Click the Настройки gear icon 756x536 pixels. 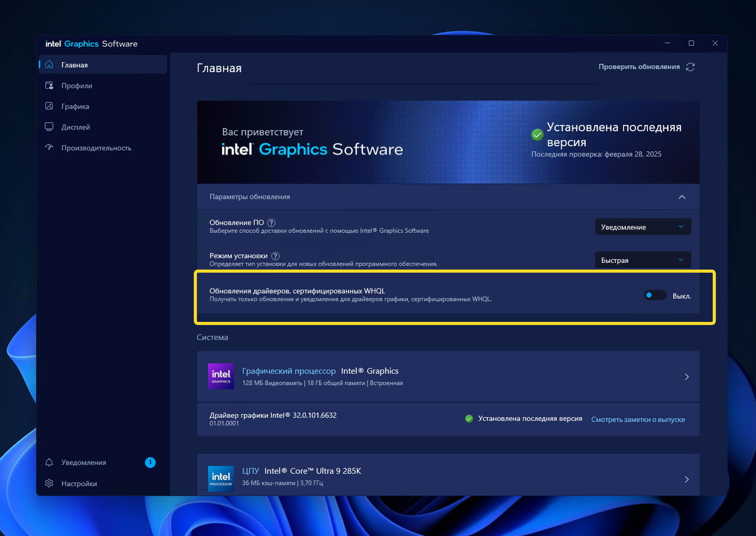pyautogui.click(x=49, y=483)
